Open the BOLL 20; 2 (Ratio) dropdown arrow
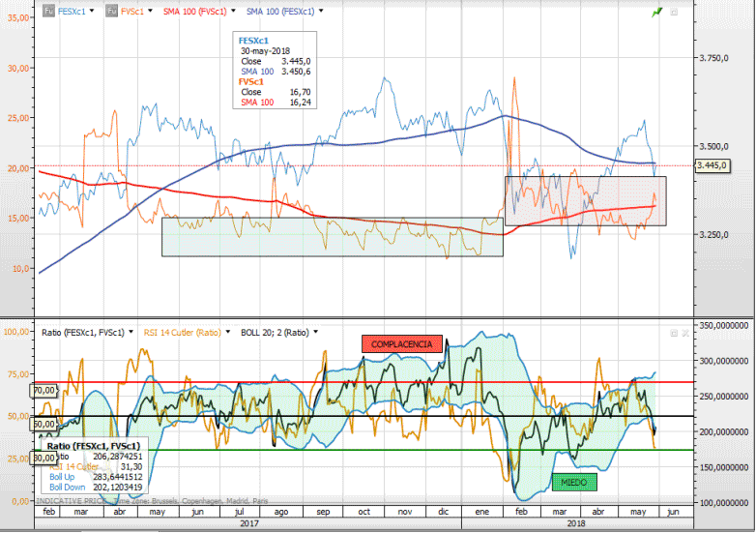The height and width of the screenshot is (533, 756). point(316,332)
